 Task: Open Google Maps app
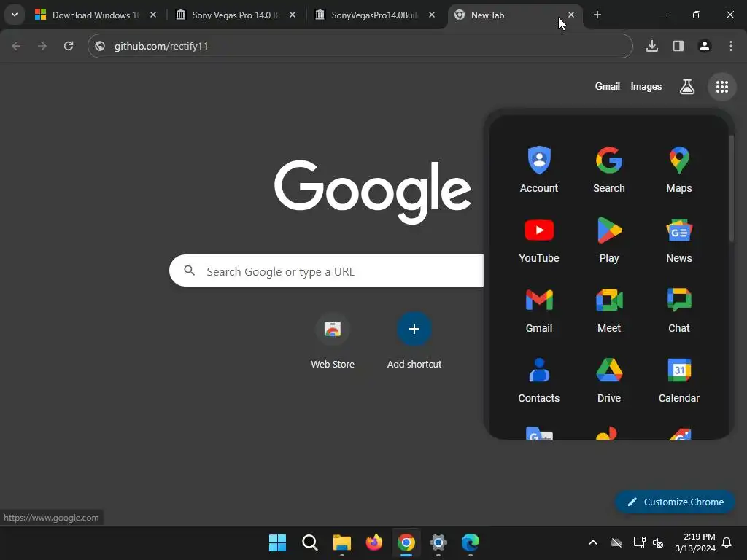(x=679, y=168)
